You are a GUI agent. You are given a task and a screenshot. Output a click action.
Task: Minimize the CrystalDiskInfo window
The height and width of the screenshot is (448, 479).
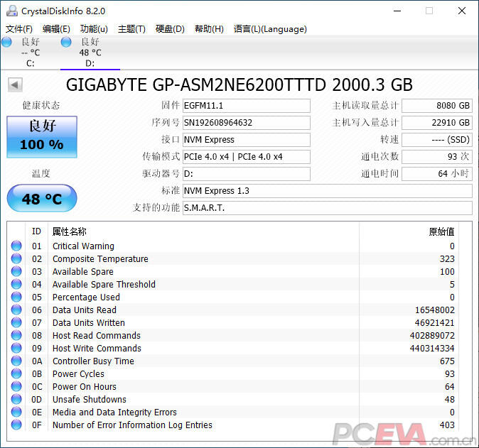397,11
